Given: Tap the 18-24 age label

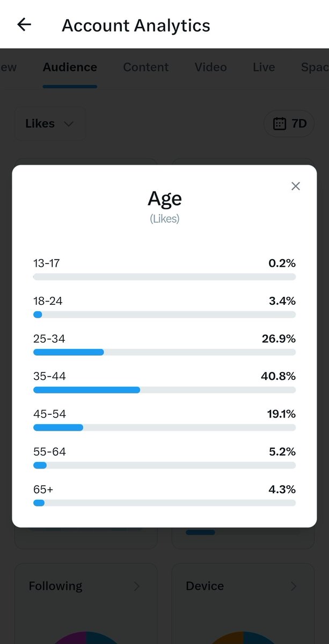Looking at the screenshot, I should [48, 301].
